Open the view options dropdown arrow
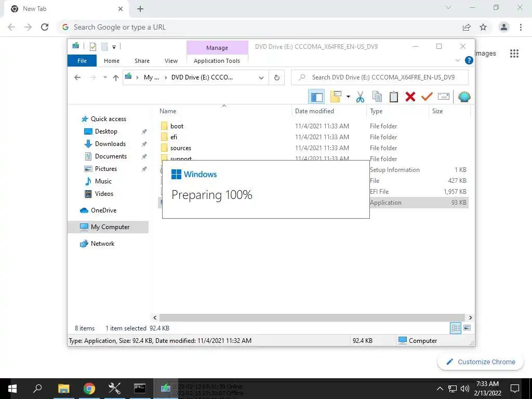 (x=348, y=97)
